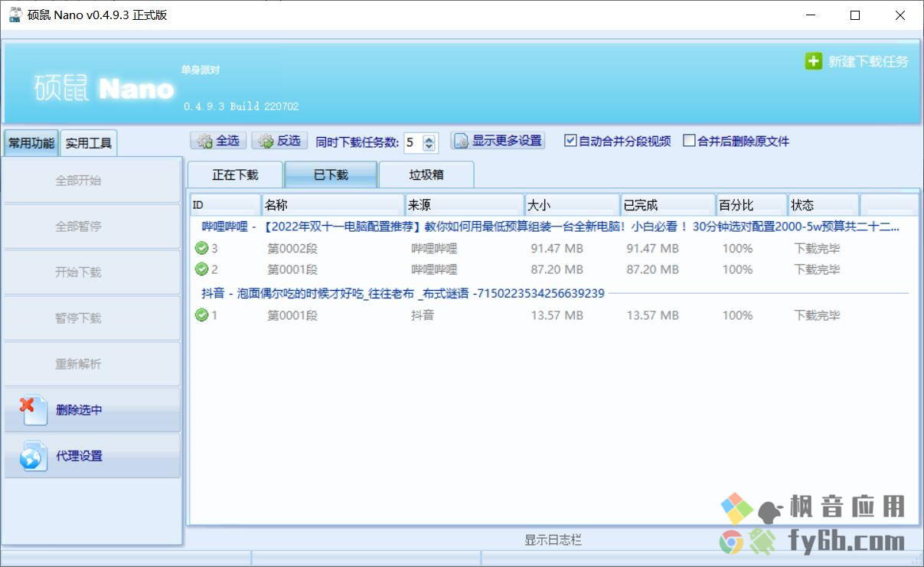Switch to the 正在下载 tab
Image resolution: width=924 pixels, height=567 pixels.
(x=235, y=174)
